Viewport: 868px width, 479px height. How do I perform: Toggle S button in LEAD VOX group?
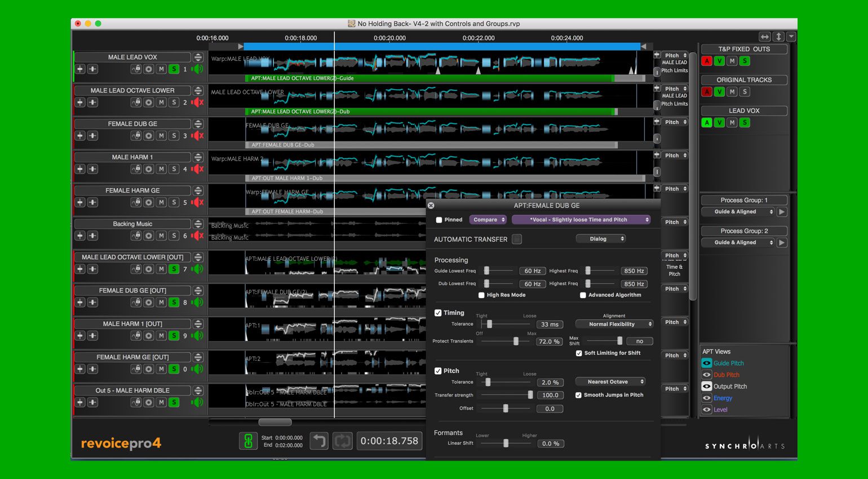pos(745,122)
